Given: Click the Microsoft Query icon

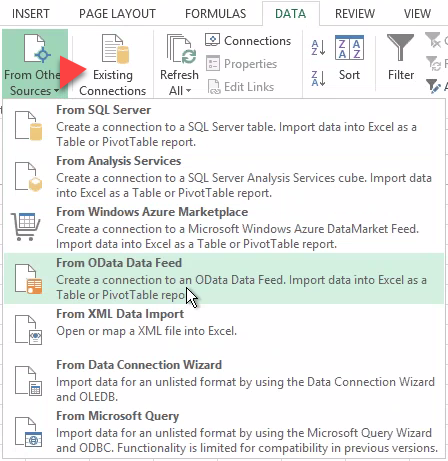Looking at the screenshot, I should [x=28, y=432].
